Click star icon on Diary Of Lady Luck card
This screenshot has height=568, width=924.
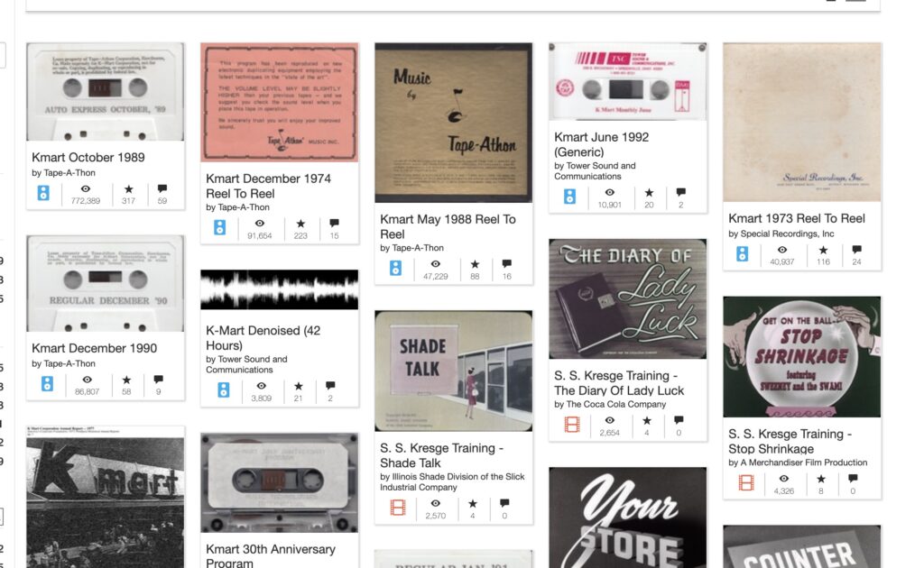(647, 420)
